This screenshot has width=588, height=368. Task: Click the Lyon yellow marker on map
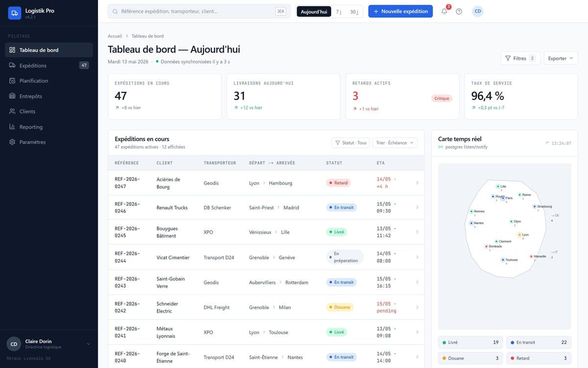point(520,235)
